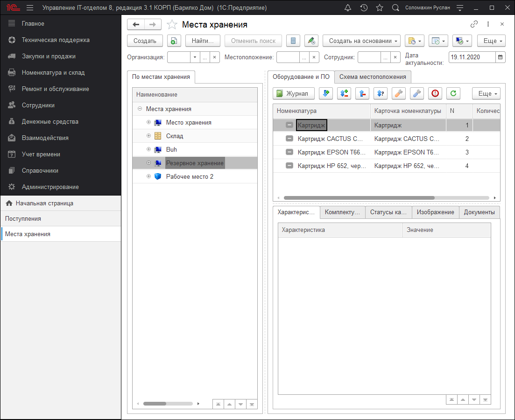
Task: Collapse the Места хранения root node
Action: pyautogui.click(x=140, y=109)
